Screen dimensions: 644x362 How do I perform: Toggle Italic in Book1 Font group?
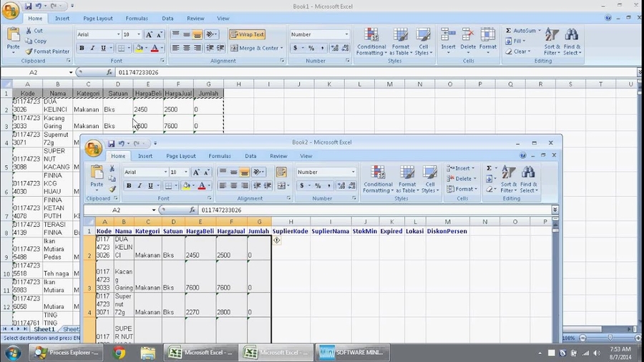(x=92, y=49)
